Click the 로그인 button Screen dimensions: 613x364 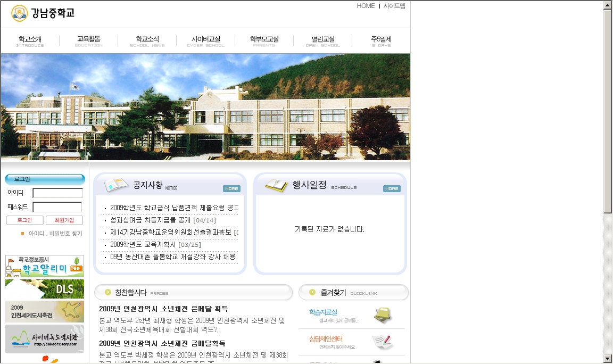pos(24,220)
